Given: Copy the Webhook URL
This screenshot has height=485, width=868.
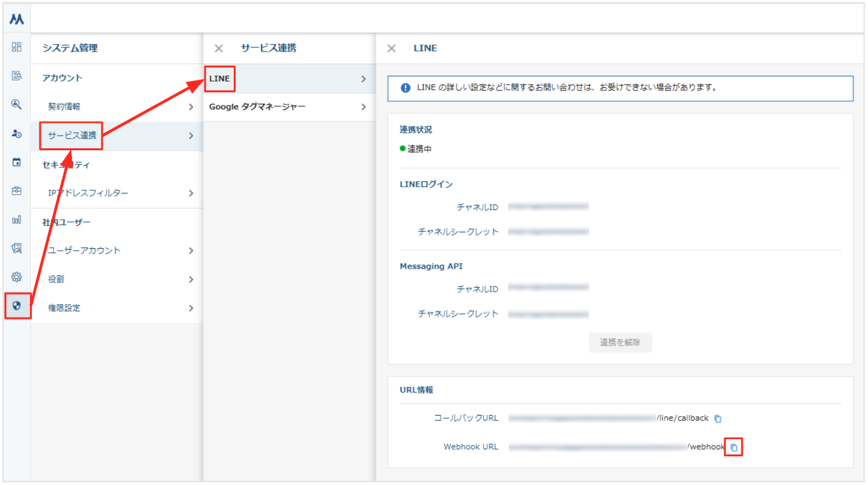Looking at the screenshot, I should coord(734,447).
